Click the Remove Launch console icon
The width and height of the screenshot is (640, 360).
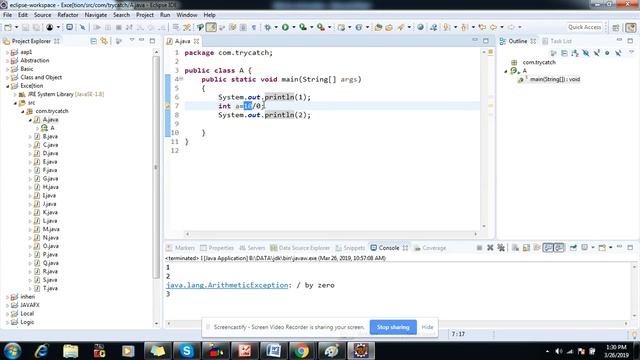[490, 248]
